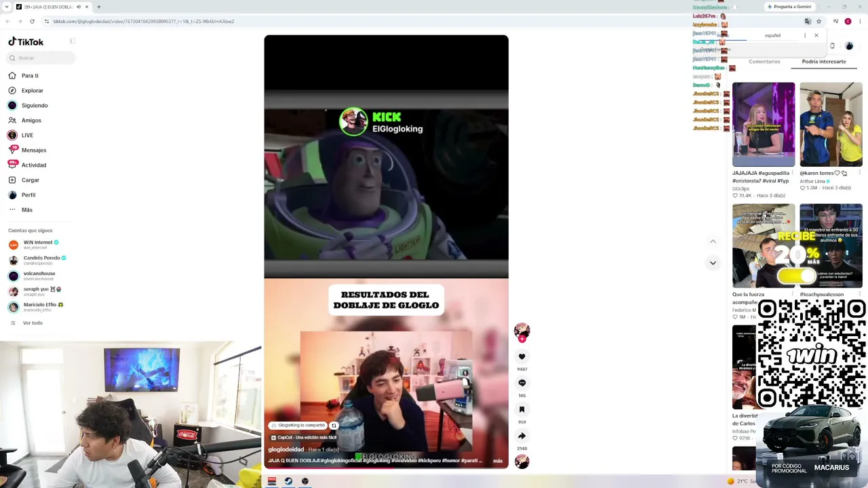Open the spinning sound disc avatar
868x488 pixels.
(x=521, y=462)
